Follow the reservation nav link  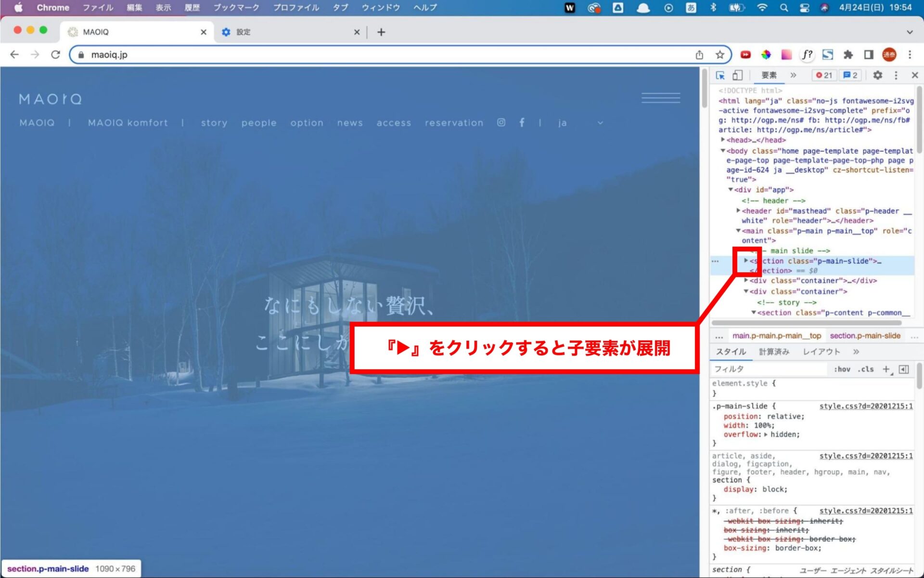[454, 123]
